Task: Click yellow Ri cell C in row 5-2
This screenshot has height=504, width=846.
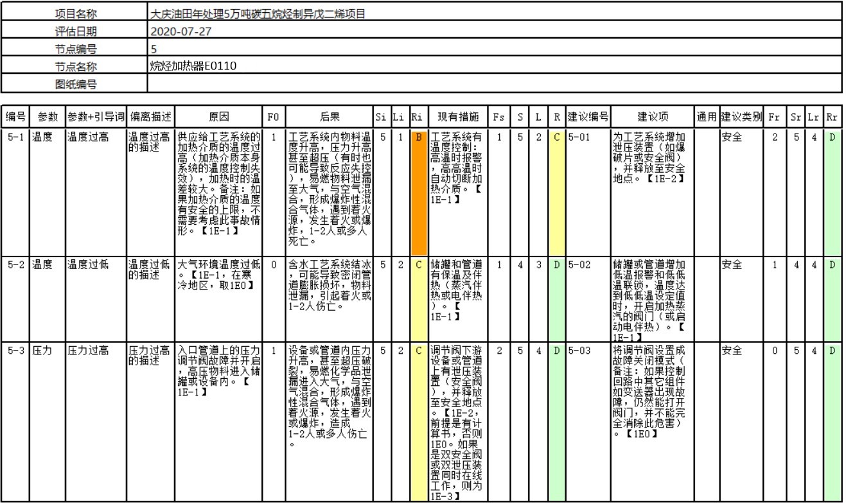Action: [x=418, y=300]
